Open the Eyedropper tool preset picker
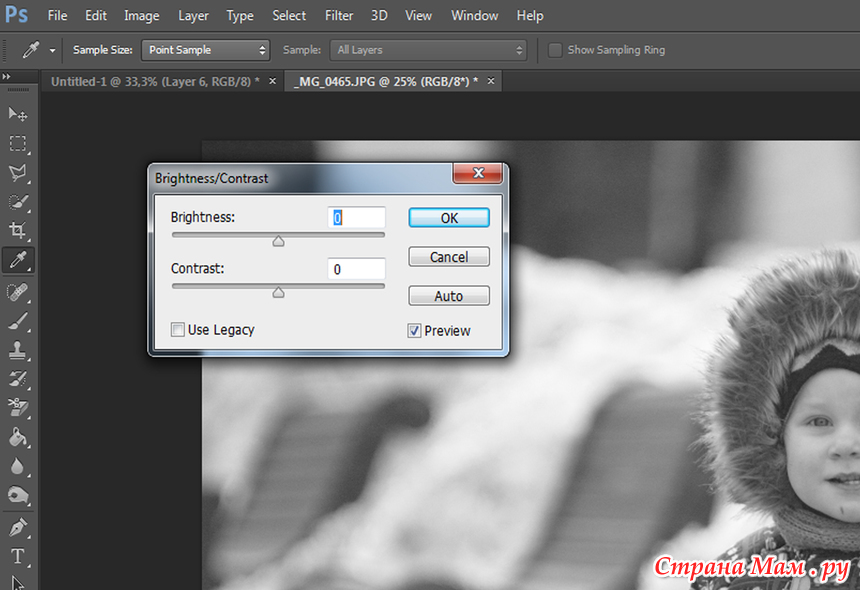Viewport: 860px width, 590px height. [52, 50]
